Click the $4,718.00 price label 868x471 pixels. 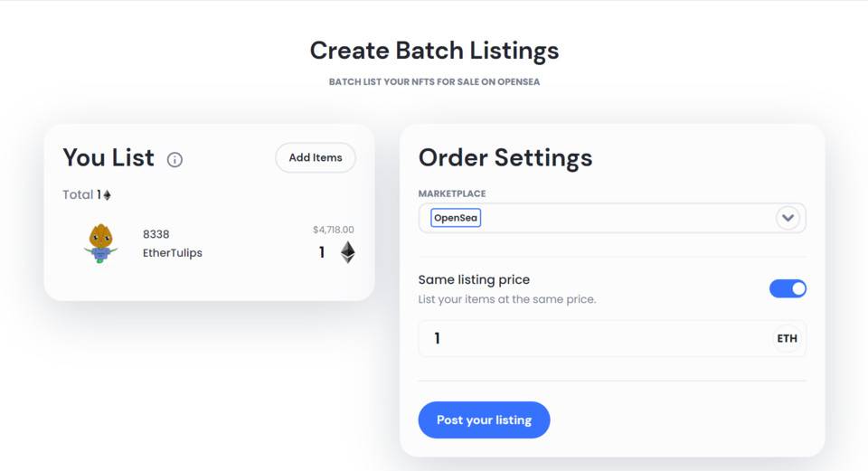(334, 230)
